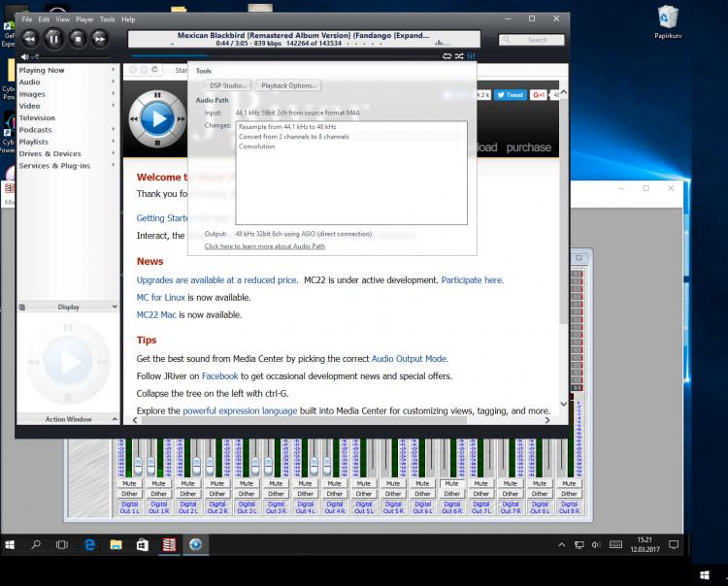Expand Playlists in the sidebar tree
Viewport: 728px width, 586px height.
114,142
